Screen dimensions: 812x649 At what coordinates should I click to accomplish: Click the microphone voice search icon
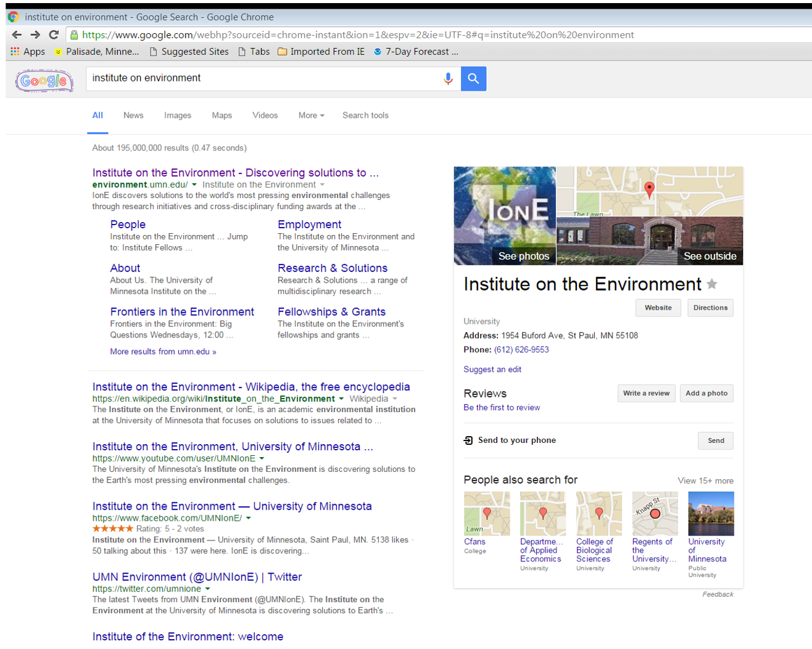coord(449,79)
